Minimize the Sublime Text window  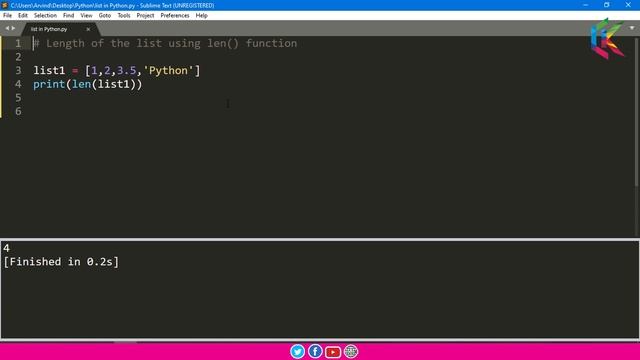coord(585,5)
